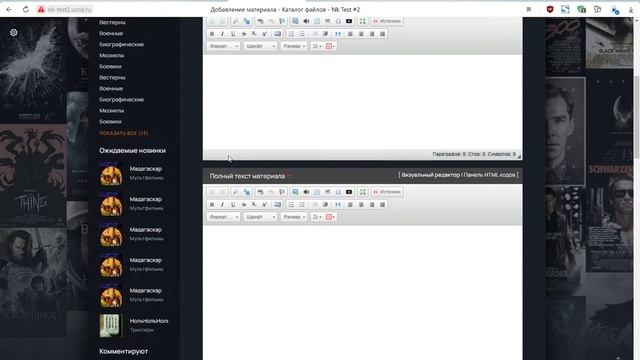Toggle underline in the top editor
640x360 pixels.
click(233, 34)
